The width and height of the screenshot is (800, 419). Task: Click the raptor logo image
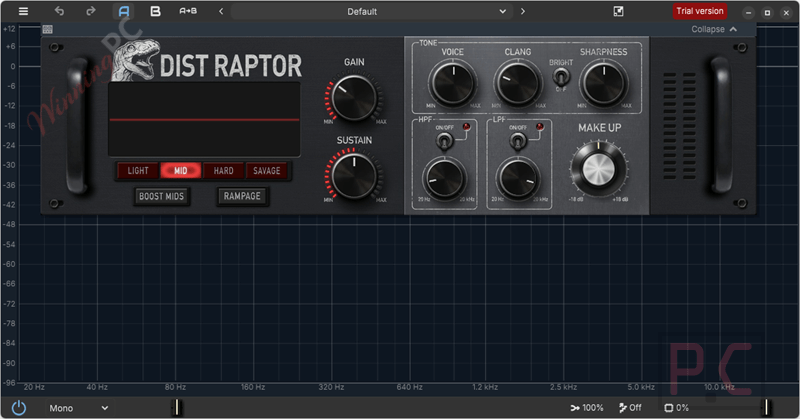134,60
